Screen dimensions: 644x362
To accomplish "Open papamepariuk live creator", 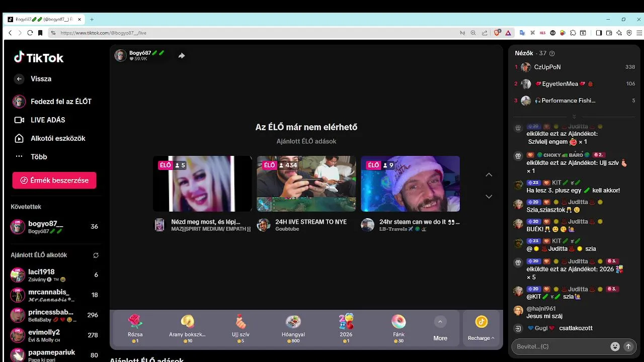I will click(x=54, y=355).
